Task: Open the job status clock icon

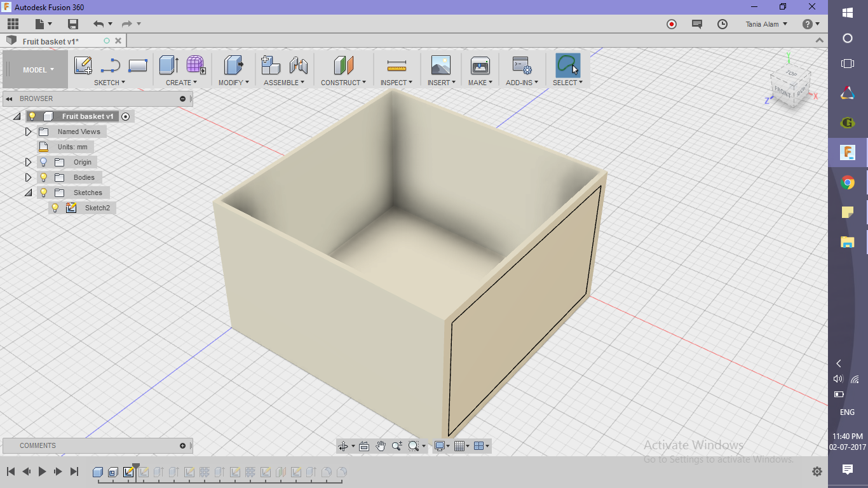Action: point(722,24)
